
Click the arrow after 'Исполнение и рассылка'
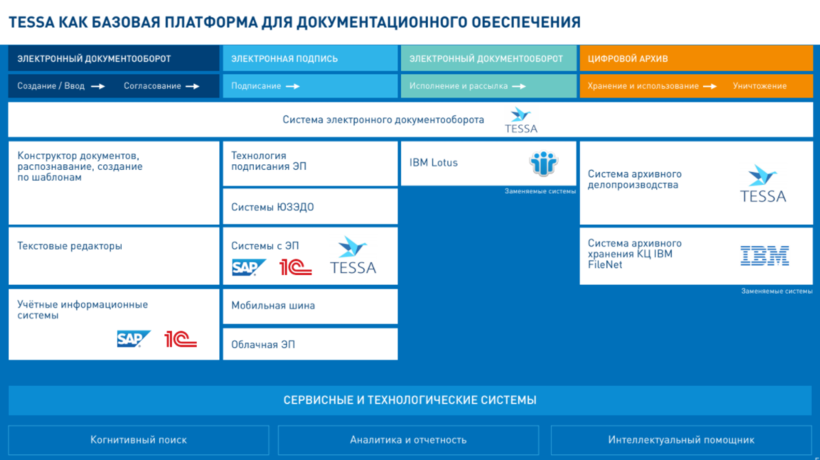click(x=520, y=86)
